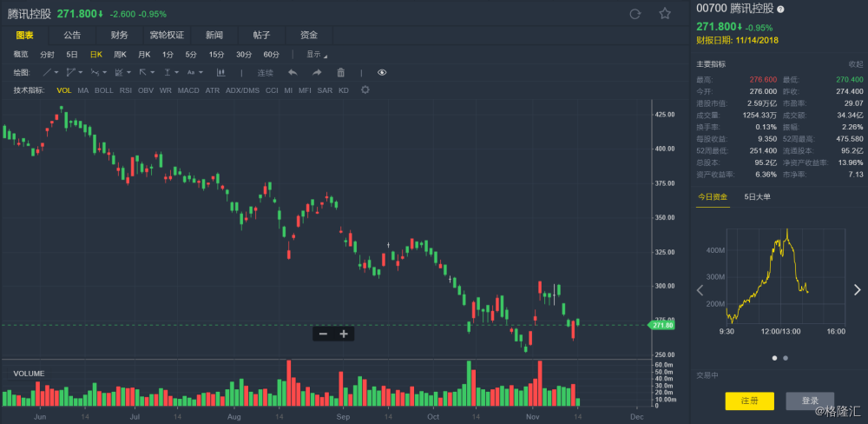Switch to the 财务 tab
This screenshot has height=424, width=868.
pyautogui.click(x=119, y=35)
